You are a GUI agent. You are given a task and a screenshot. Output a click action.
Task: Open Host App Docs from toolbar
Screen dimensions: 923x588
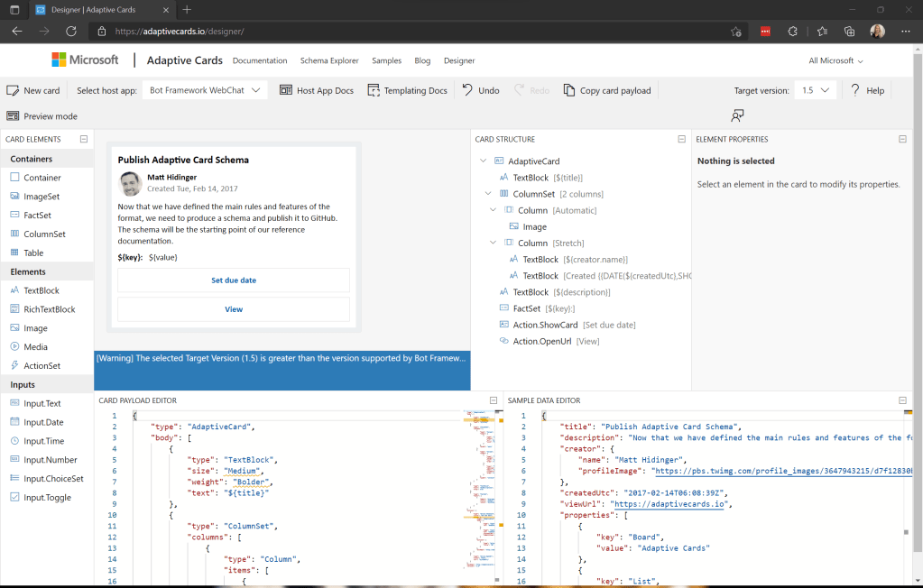tap(317, 90)
